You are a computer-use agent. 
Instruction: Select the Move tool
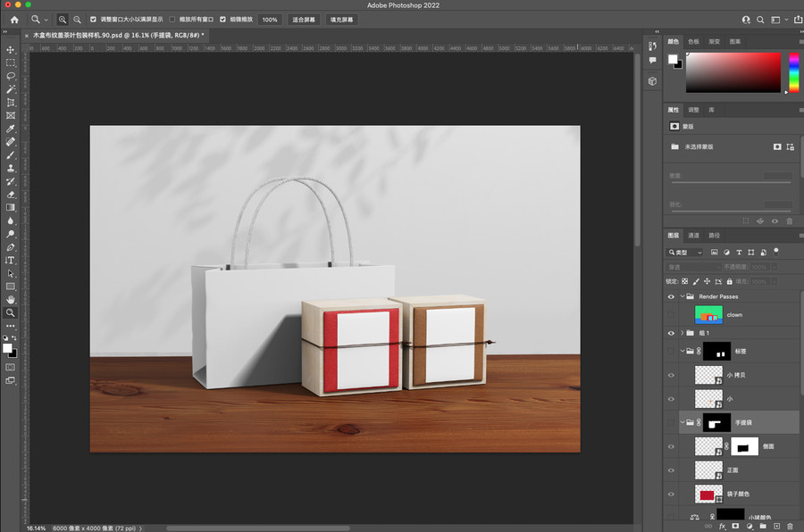coord(10,50)
